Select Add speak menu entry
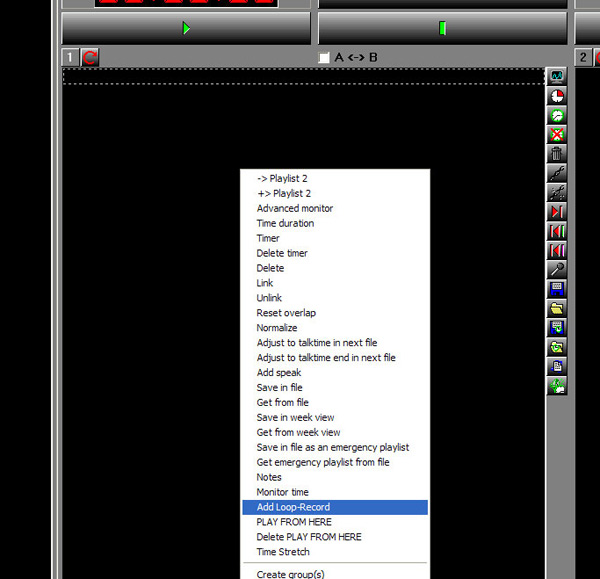This screenshot has height=579, width=600. point(335,372)
